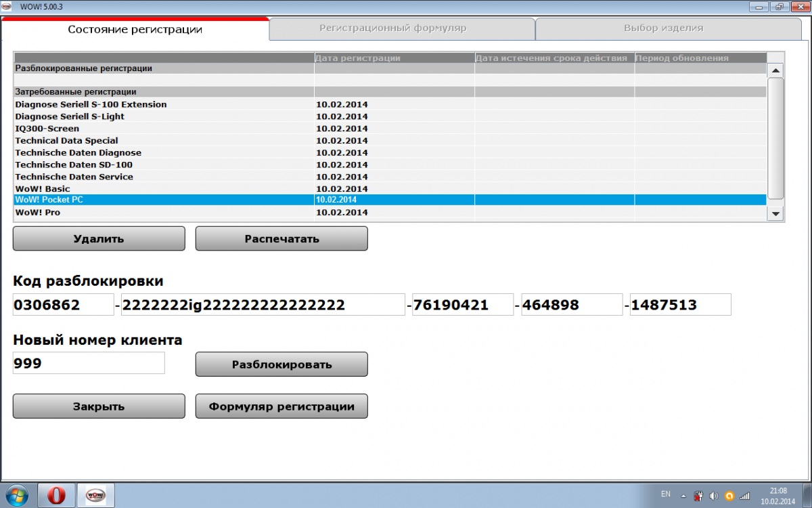The width and height of the screenshot is (812, 508).
Task: Open the taskbar clock and date
Action: click(x=778, y=495)
